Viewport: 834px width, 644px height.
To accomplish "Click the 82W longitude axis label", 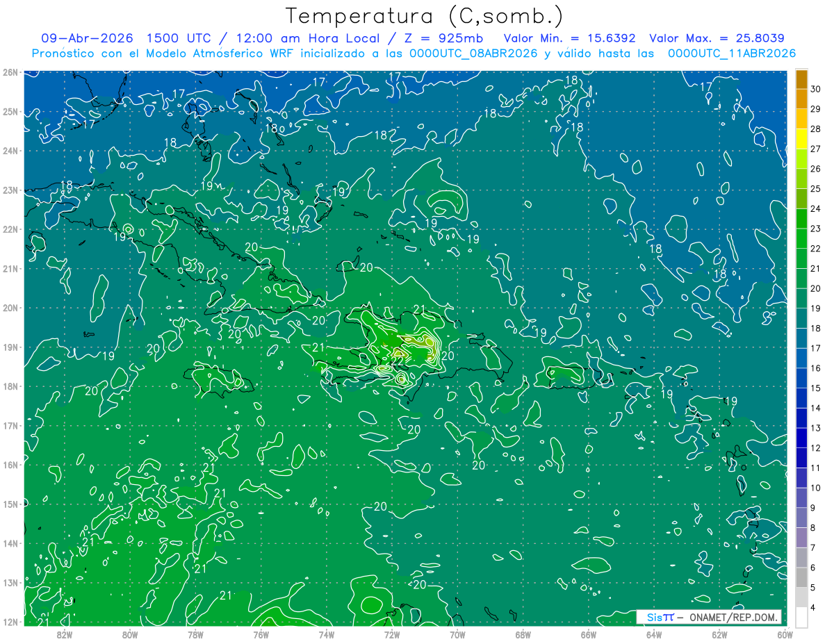I will click(65, 634).
